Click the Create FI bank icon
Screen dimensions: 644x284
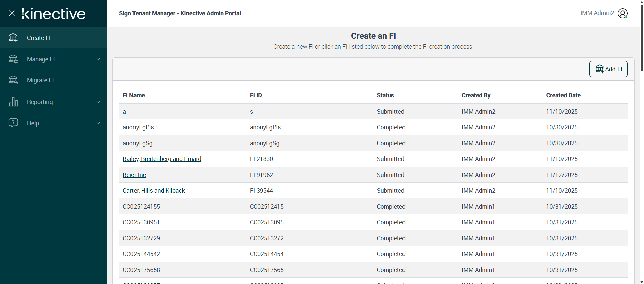[13, 38]
